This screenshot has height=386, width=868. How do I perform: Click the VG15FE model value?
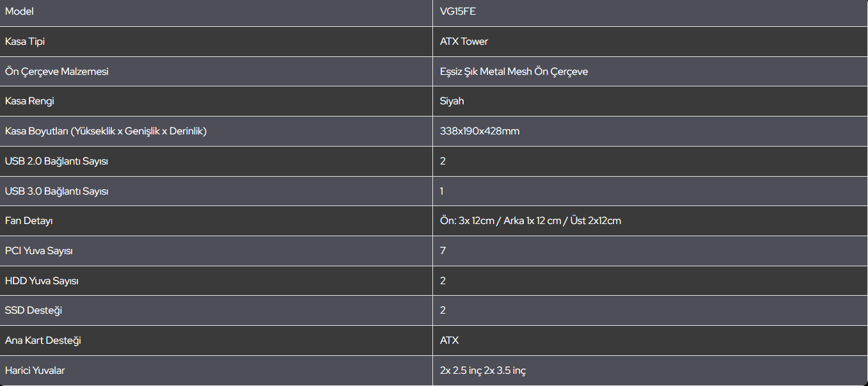click(x=457, y=12)
